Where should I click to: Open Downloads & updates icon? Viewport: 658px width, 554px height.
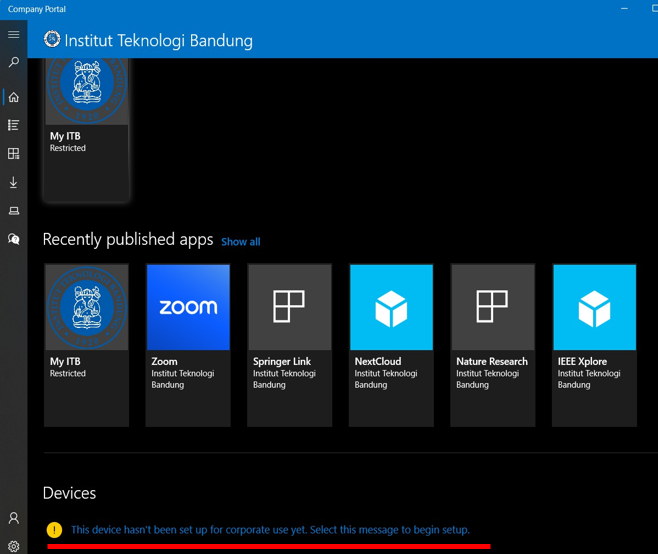click(13, 183)
